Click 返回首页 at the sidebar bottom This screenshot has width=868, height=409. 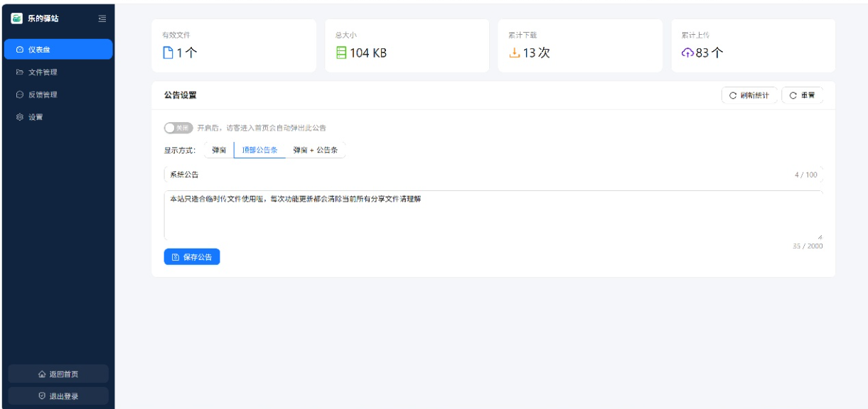(58, 374)
